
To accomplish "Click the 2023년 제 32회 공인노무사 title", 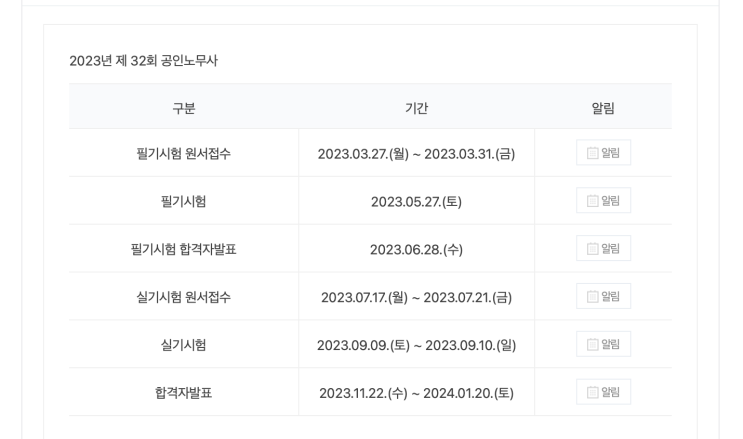I will point(143,61).
